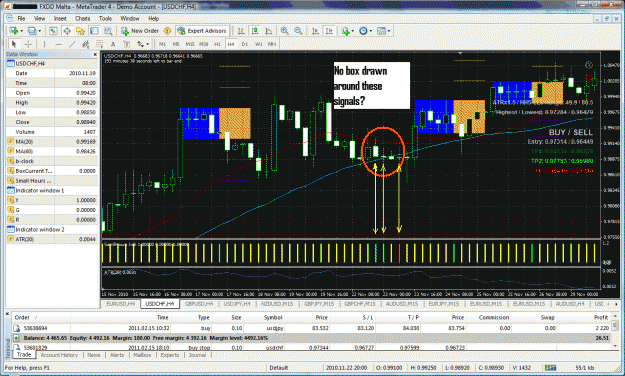The height and width of the screenshot is (376, 625).
Task: Open the Charts menu
Action: pyautogui.click(x=83, y=18)
